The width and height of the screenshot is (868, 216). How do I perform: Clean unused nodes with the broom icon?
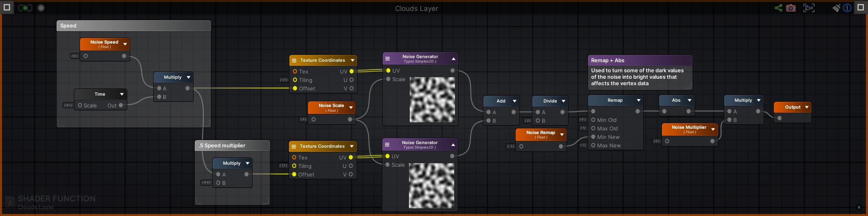coord(836,8)
